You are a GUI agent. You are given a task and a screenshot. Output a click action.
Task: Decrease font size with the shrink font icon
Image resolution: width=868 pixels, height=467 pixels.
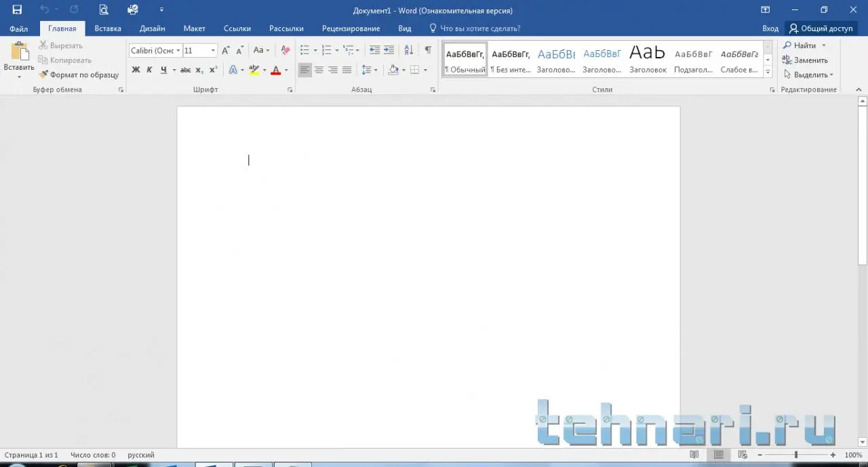(x=239, y=50)
